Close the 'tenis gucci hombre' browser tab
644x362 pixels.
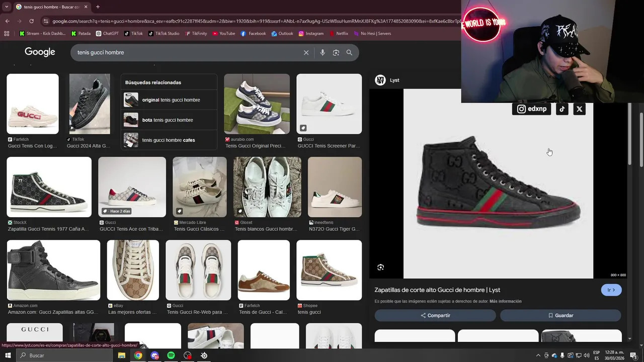pos(86,7)
